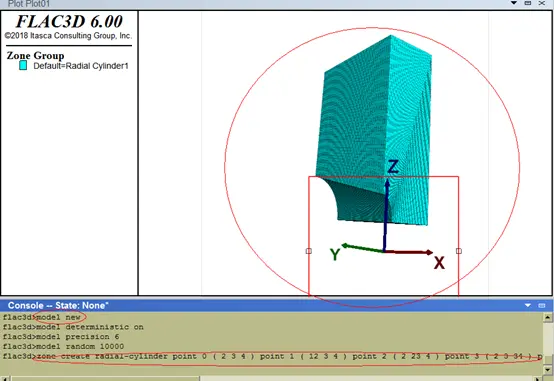This screenshot has height=381, width=554.
Task: Click the "zone create radial-cylinder" console line
Action: [272, 356]
